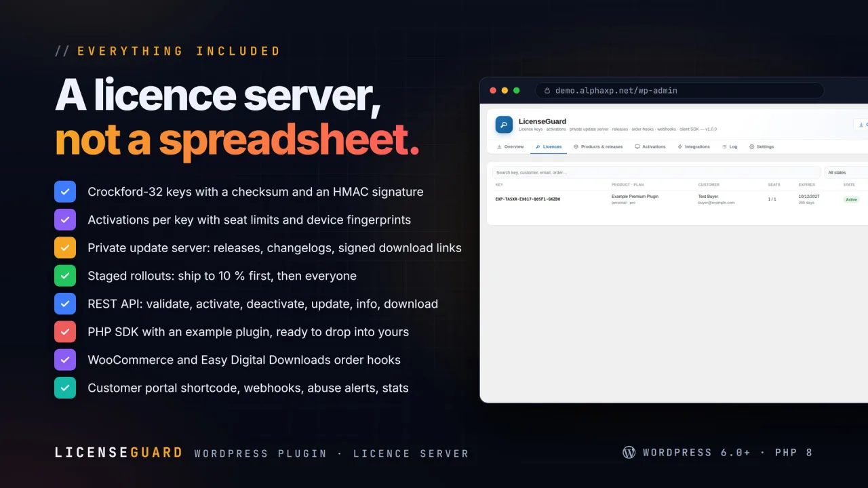Select the Licences tab
This screenshot has width=868, height=488.
click(548, 146)
